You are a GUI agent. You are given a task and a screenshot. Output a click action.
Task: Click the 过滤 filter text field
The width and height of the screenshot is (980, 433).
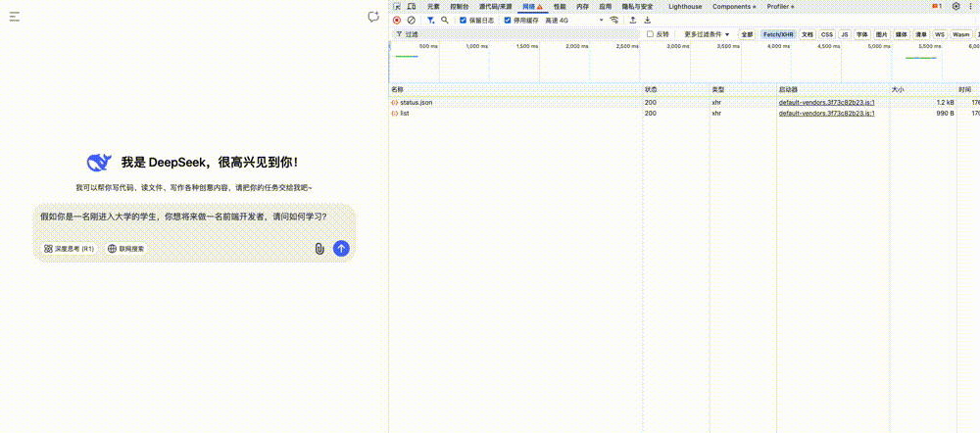[x=515, y=34]
